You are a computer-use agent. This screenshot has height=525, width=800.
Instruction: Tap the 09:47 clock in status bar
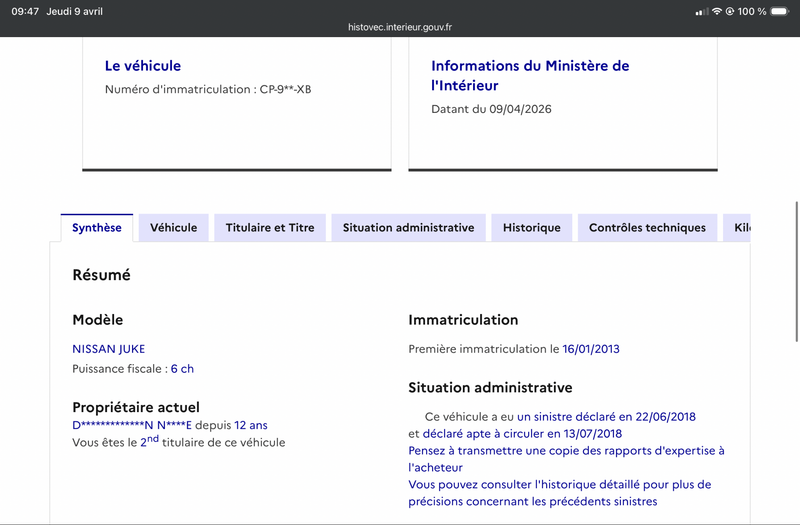(x=25, y=11)
